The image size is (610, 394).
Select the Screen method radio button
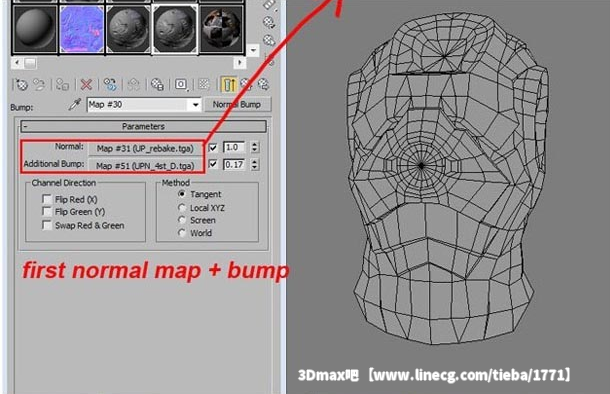182,220
